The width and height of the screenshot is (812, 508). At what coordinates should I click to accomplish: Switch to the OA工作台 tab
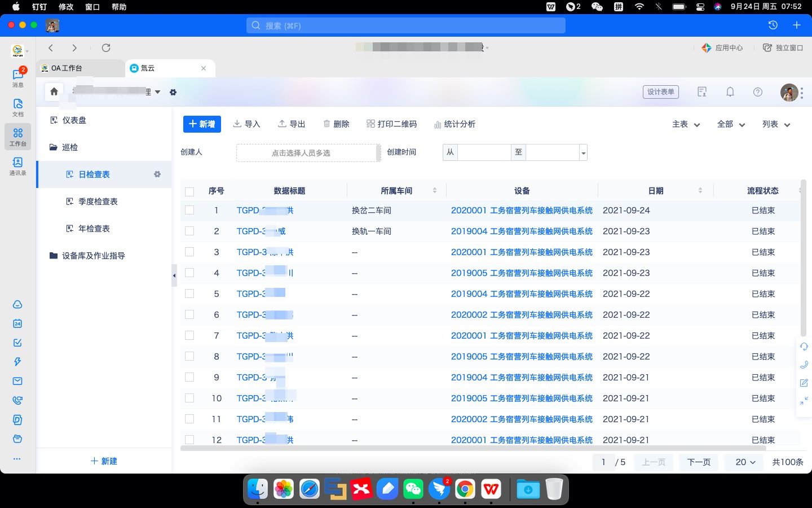[x=80, y=68]
